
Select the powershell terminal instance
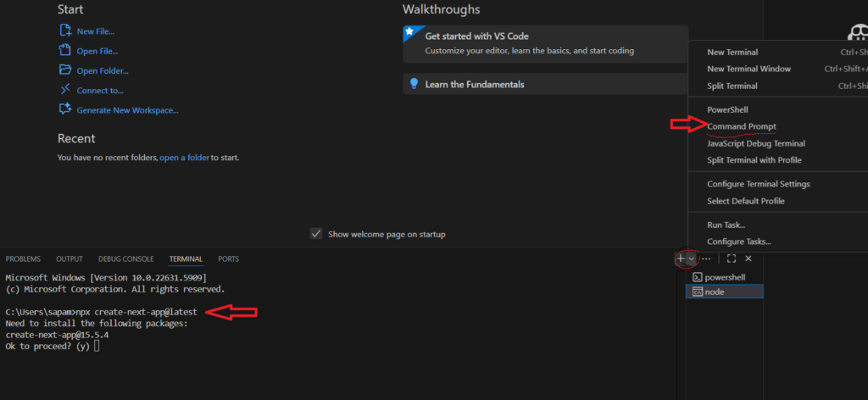click(725, 277)
